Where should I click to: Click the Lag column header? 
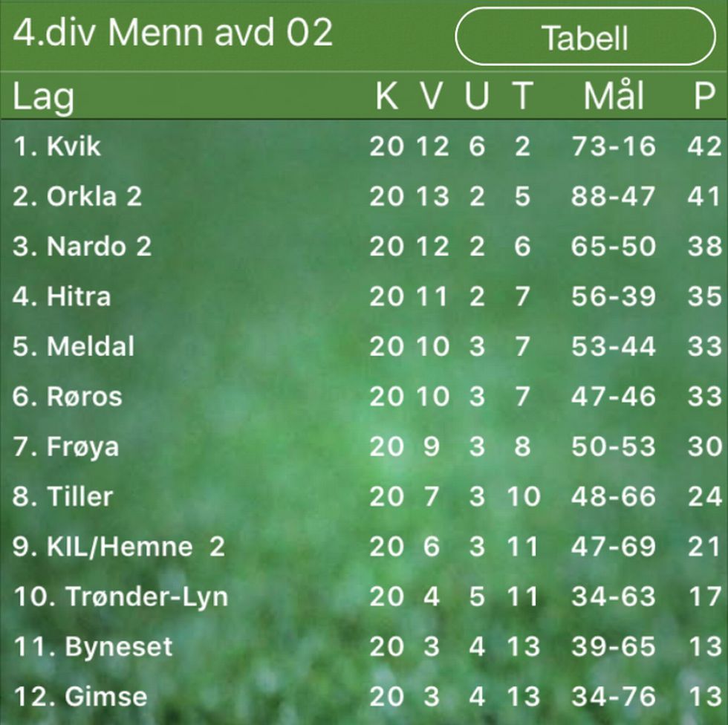pos(43,97)
